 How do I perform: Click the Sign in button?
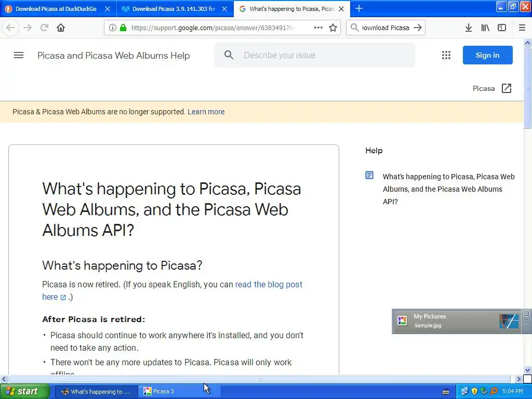tap(487, 55)
